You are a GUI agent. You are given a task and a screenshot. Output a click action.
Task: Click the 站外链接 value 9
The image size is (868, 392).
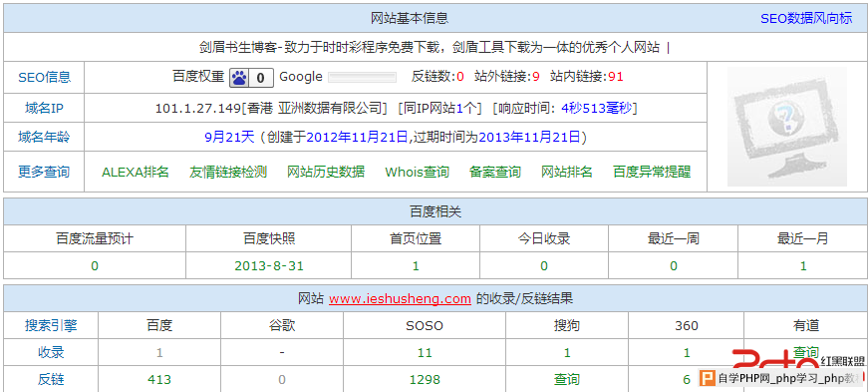pos(536,77)
